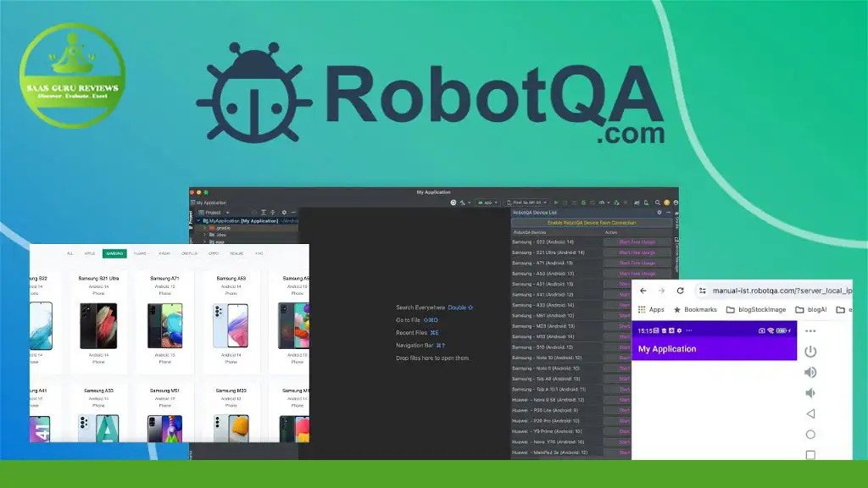Start Free Usage for Samsung A53
Screen dimensions: 868x488
point(637,274)
